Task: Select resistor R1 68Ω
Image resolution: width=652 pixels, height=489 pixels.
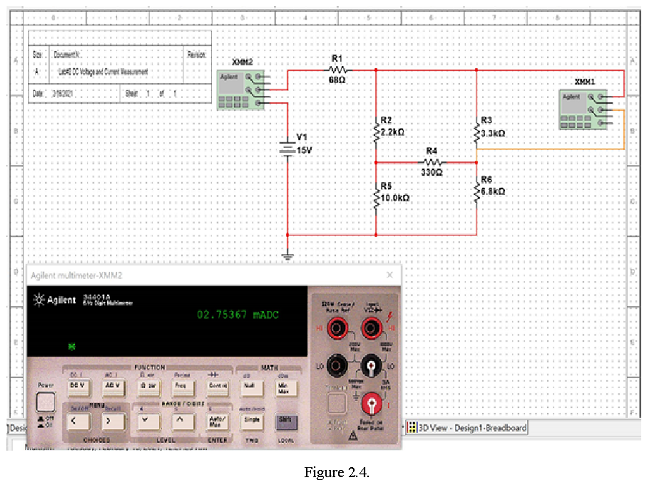Action: 337,69
